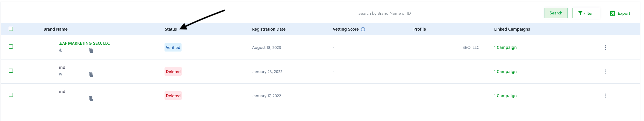Open 1 Campaign link for Verified brand
Image resolution: width=644 pixels, height=121 pixels.
[x=505, y=47]
